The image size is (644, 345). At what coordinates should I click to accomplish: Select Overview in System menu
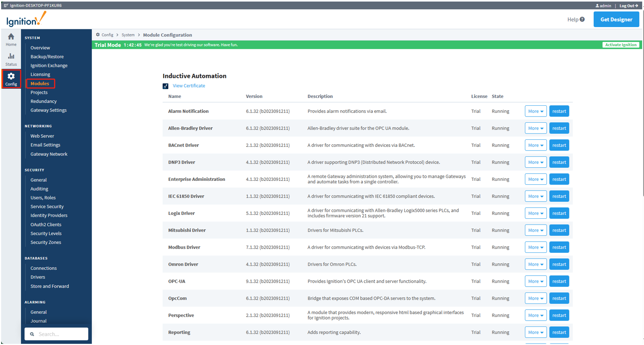click(x=40, y=48)
